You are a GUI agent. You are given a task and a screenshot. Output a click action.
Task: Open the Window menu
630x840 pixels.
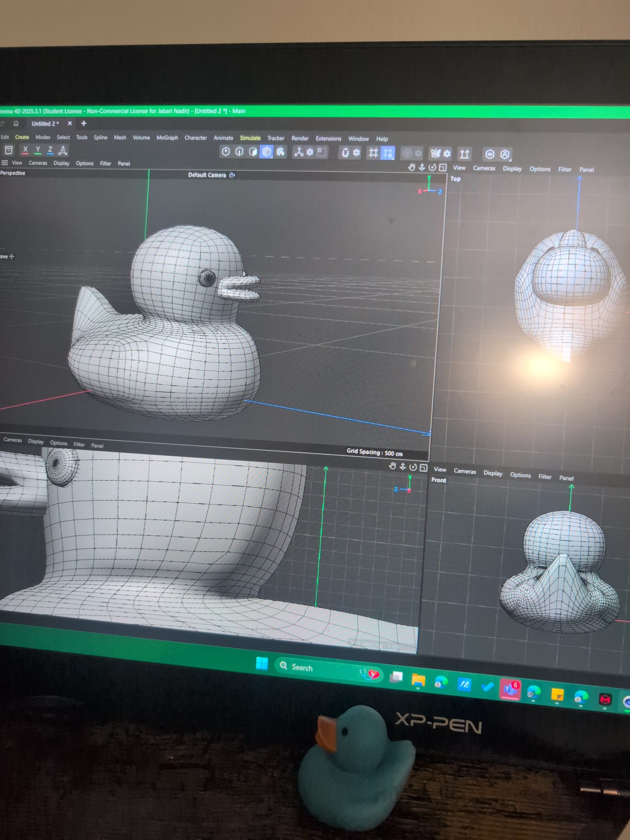click(358, 139)
